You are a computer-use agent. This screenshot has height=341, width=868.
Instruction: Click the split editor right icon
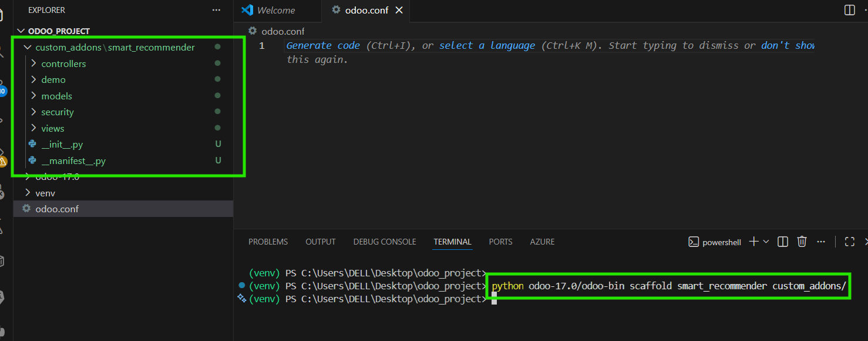click(x=849, y=10)
